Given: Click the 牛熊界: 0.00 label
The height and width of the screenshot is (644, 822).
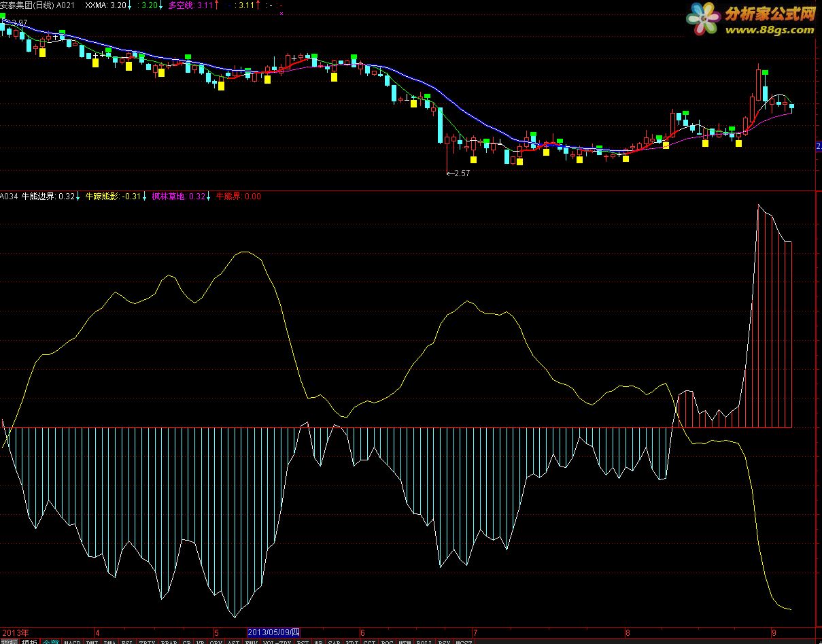Looking at the screenshot, I should pyautogui.click(x=238, y=197).
